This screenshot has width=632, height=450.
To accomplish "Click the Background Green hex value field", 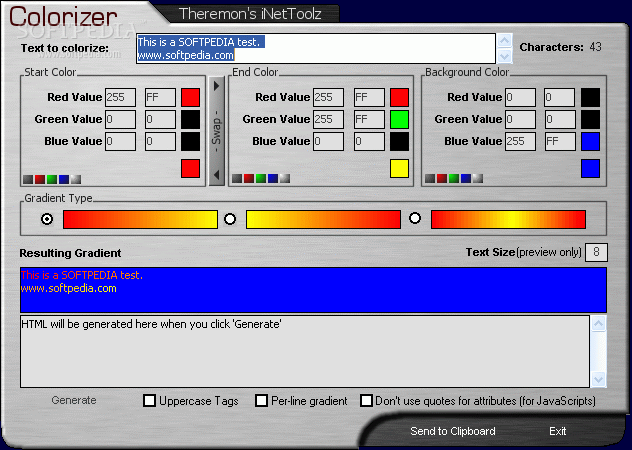I will tap(560, 119).
